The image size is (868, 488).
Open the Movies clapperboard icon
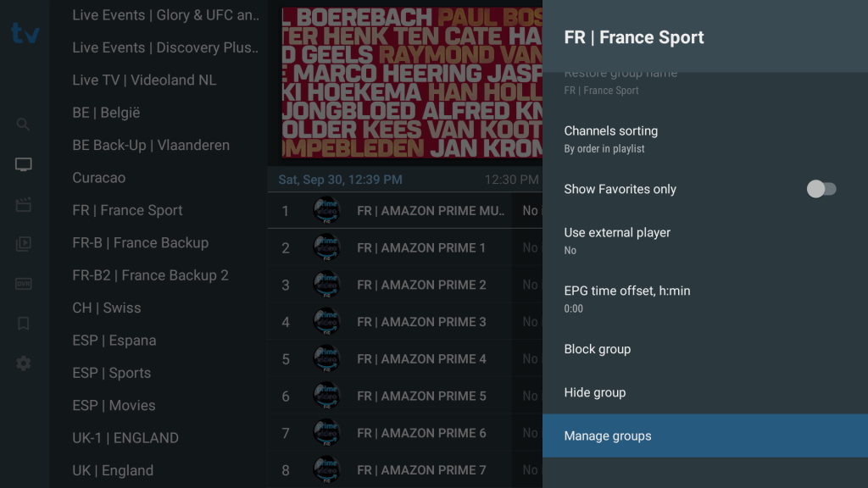click(24, 204)
